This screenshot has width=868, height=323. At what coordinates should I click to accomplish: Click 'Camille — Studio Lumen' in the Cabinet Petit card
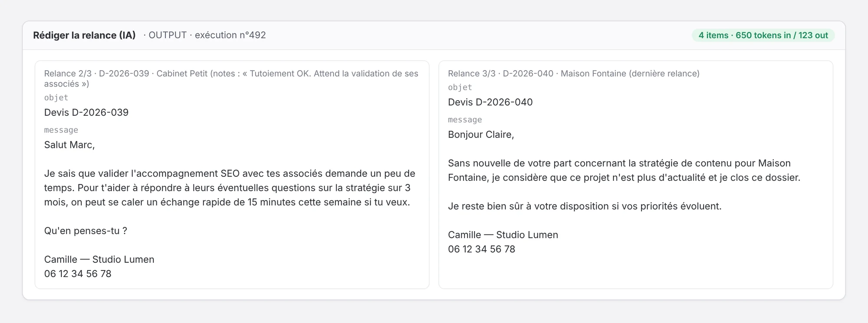click(x=99, y=259)
